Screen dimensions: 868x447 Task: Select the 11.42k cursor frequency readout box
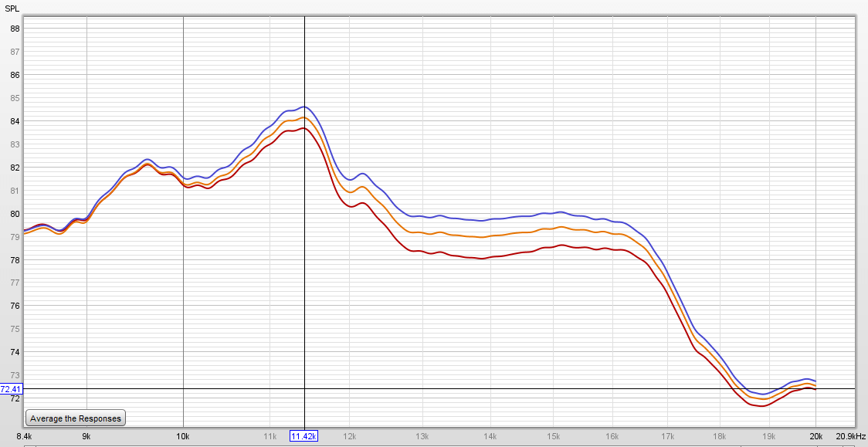tap(304, 436)
